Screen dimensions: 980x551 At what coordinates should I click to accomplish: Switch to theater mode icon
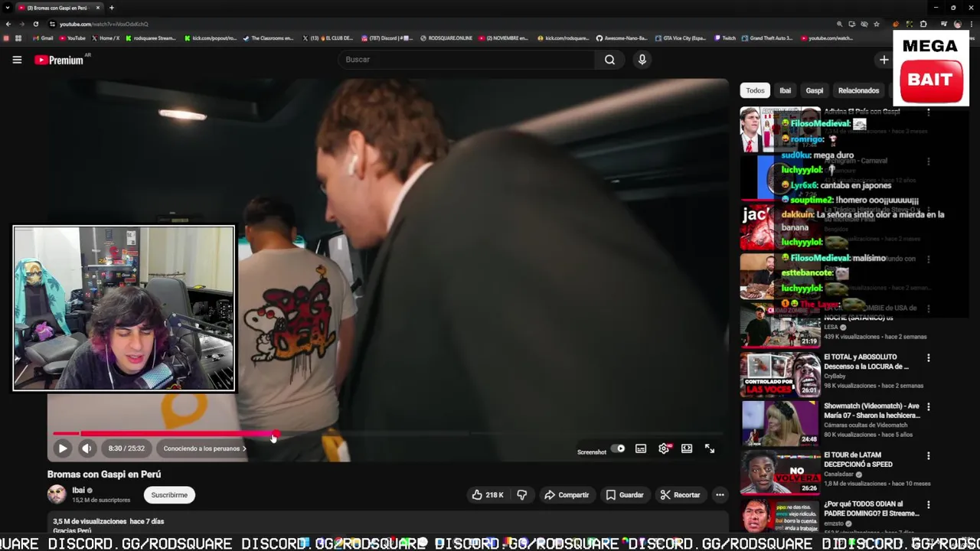(x=687, y=448)
